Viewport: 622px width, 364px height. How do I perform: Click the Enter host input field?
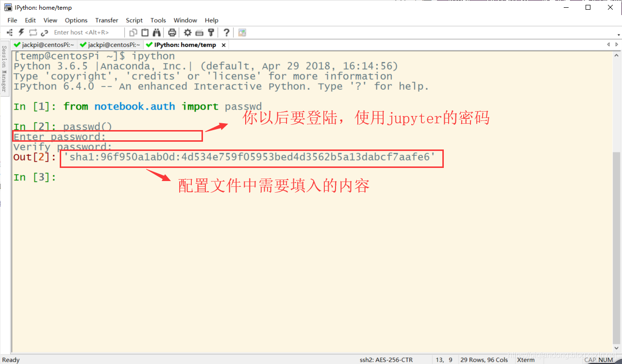pos(87,33)
